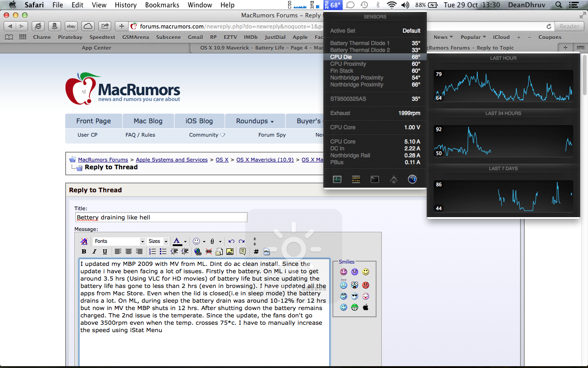Wrap selection in code (#) tags
The height and width of the screenshot is (368, 588).
pos(256,252)
